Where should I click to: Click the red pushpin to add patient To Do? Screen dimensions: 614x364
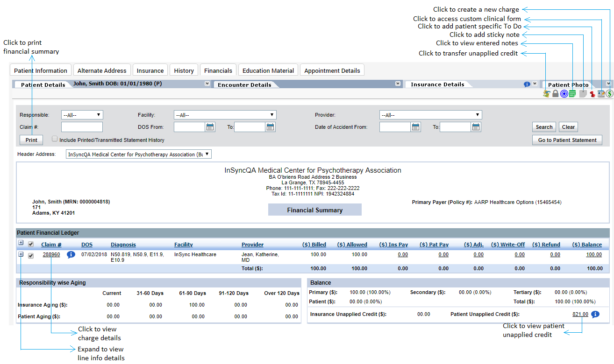point(593,93)
